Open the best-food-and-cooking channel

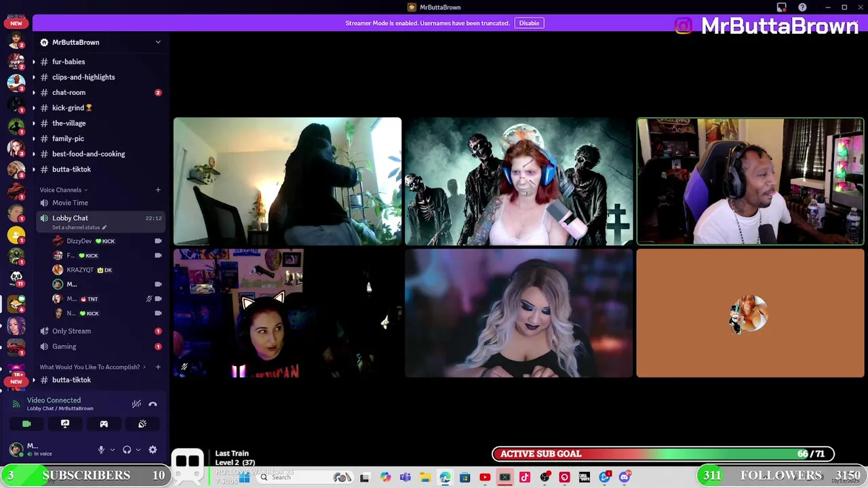101,154
